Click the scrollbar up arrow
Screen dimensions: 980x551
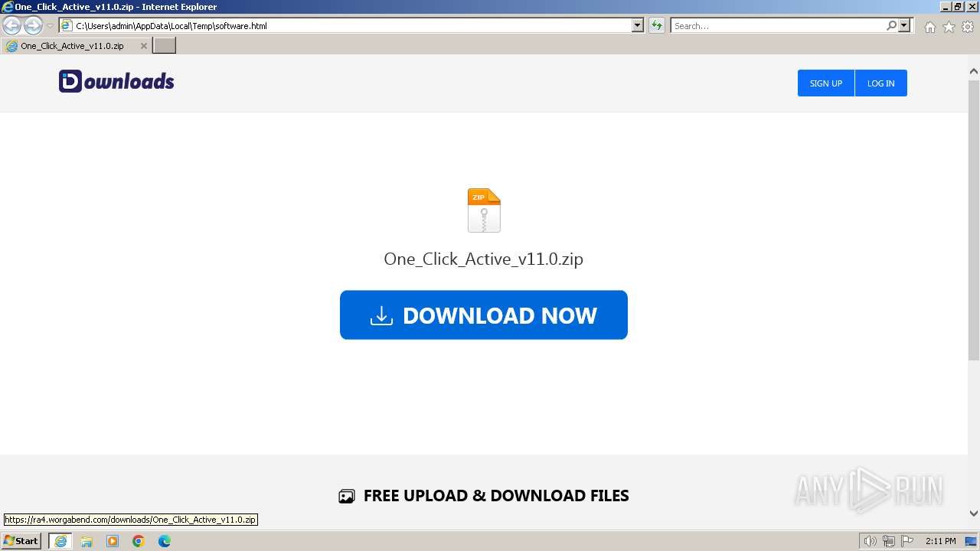974,71
